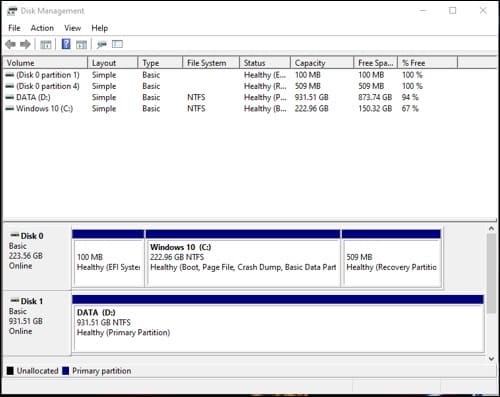The width and height of the screenshot is (500, 397).
Task: Click the drive icon beside Windows 10 (C:)
Action: click(10, 109)
